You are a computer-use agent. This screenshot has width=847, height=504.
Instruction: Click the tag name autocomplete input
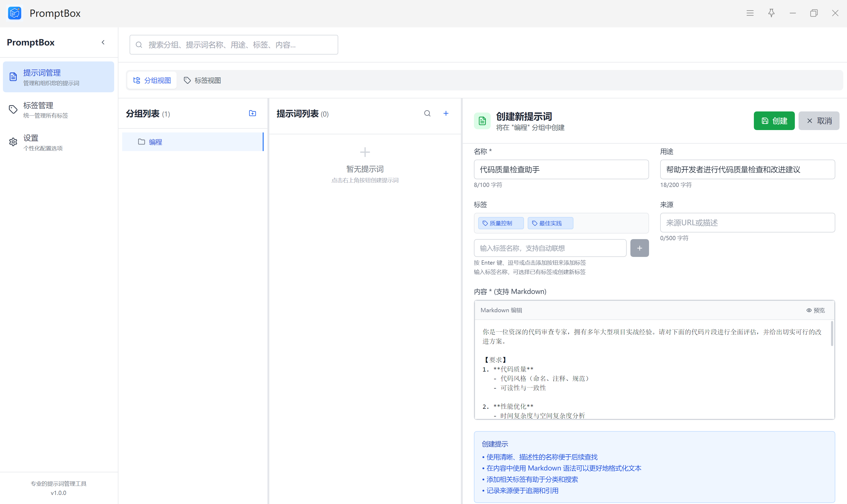[550, 248]
